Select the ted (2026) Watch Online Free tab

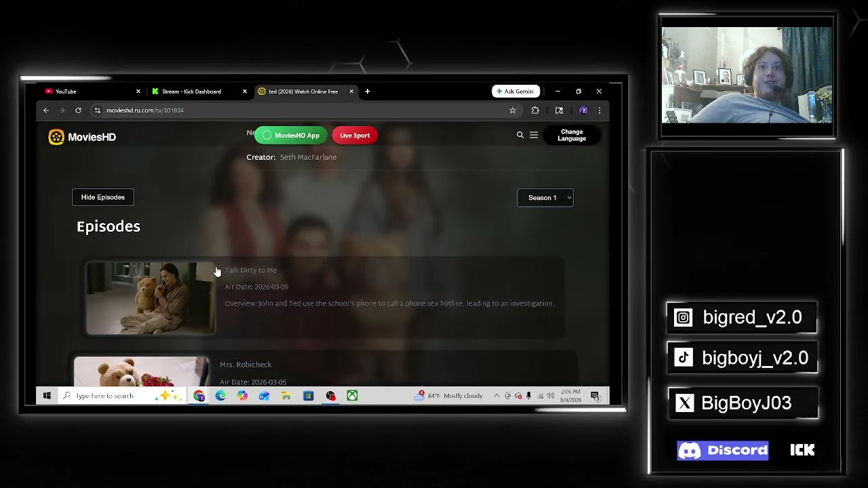pyautogui.click(x=304, y=91)
